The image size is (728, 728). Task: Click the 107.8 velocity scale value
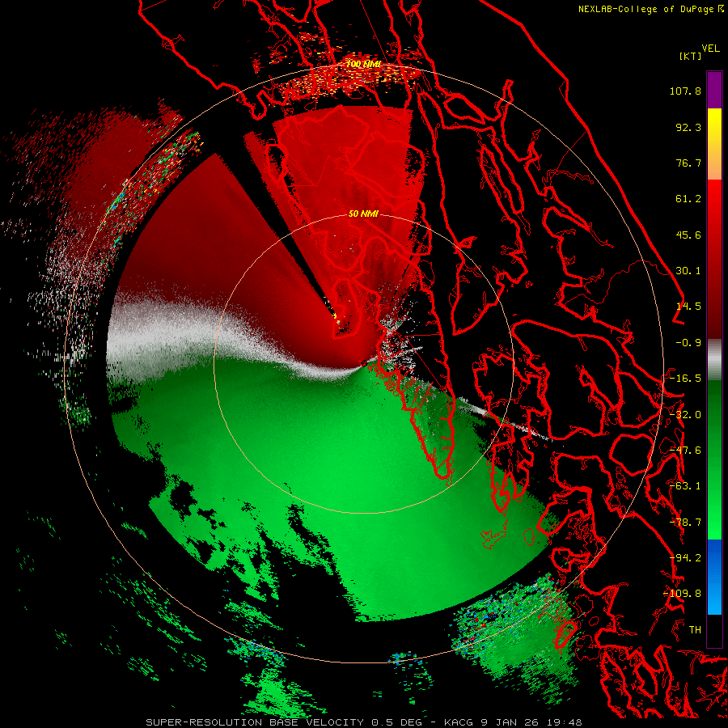coord(685,91)
